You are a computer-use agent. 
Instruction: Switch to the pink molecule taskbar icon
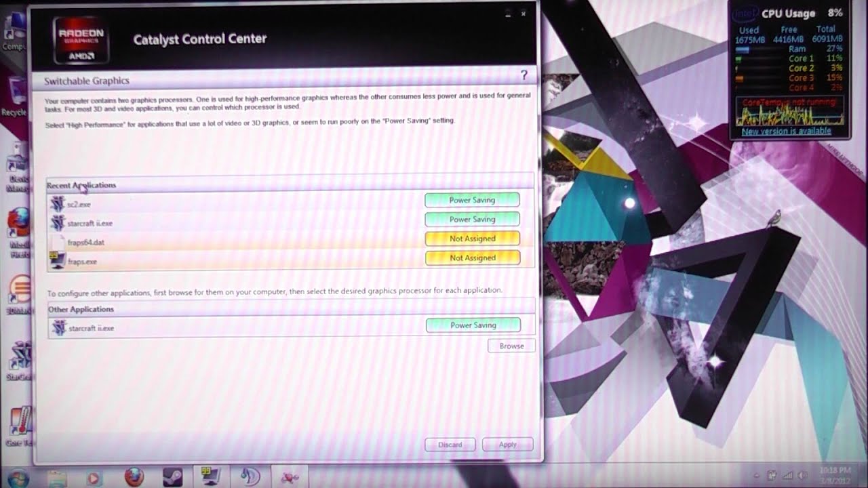[290, 477]
